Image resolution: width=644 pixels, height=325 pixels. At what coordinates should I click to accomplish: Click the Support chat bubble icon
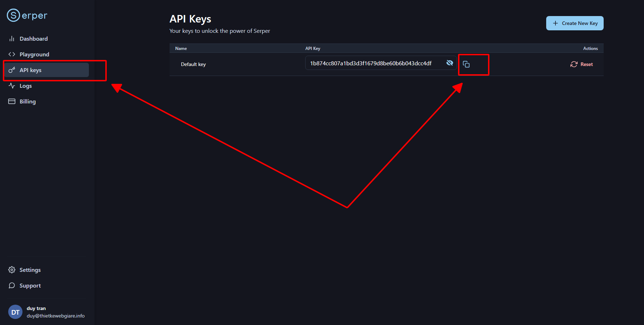[x=12, y=285]
